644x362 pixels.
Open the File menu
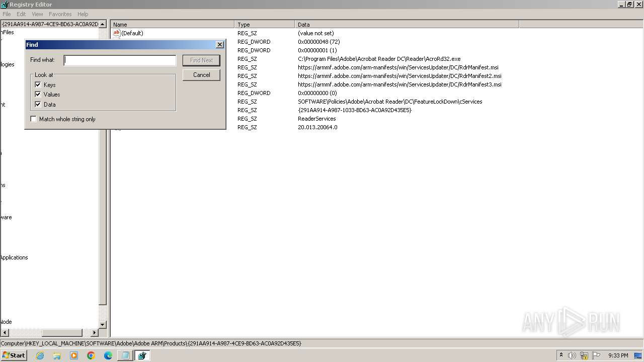click(x=7, y=14)
